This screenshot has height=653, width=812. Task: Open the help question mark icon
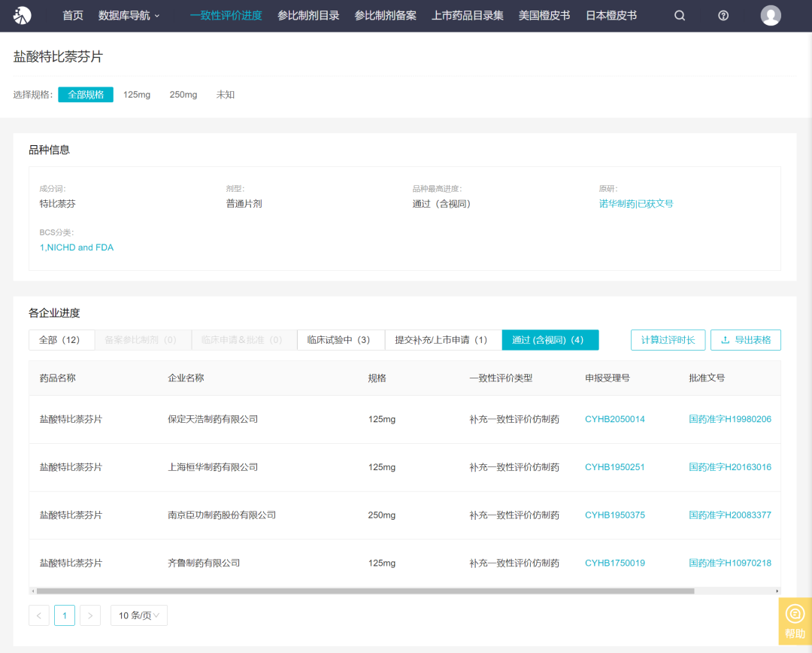click(723, 16)
